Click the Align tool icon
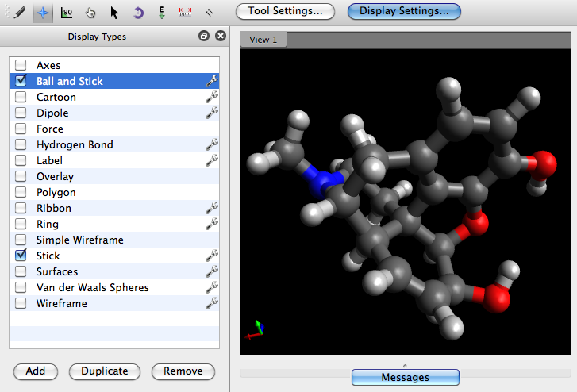The image size is (577, 392). click(210, 13)
